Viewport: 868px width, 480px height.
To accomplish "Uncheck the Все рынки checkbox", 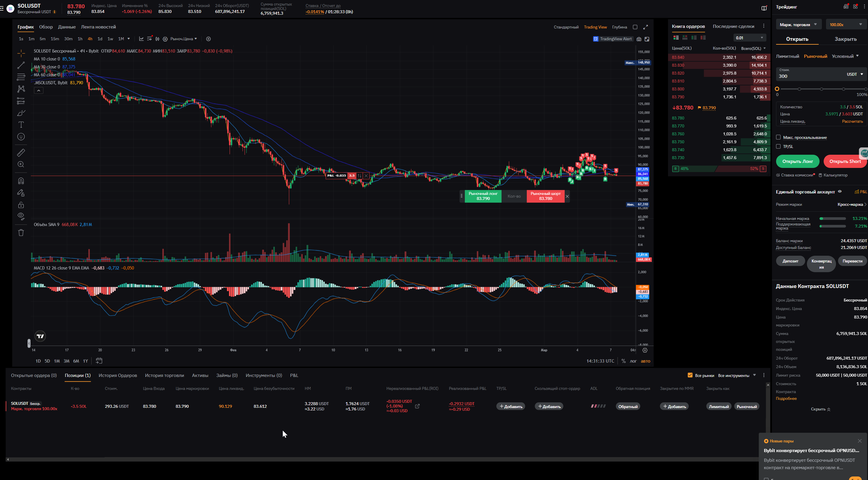I will click(690, 375).
